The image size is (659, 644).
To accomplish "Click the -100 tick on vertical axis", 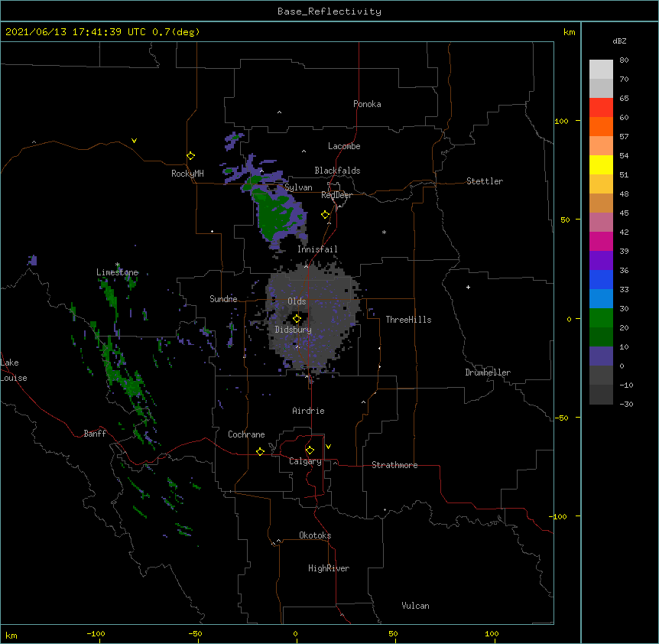I will pos(559,516).
